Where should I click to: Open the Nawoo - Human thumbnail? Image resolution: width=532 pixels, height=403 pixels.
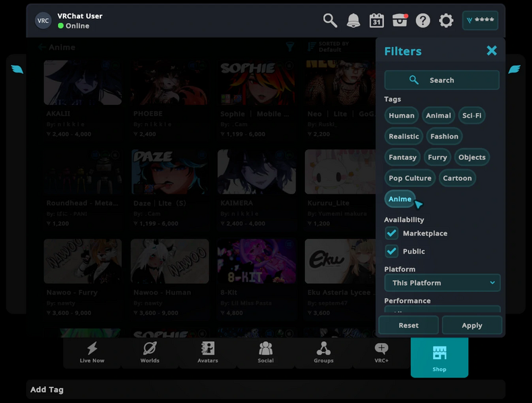click(x=170, y=261)
